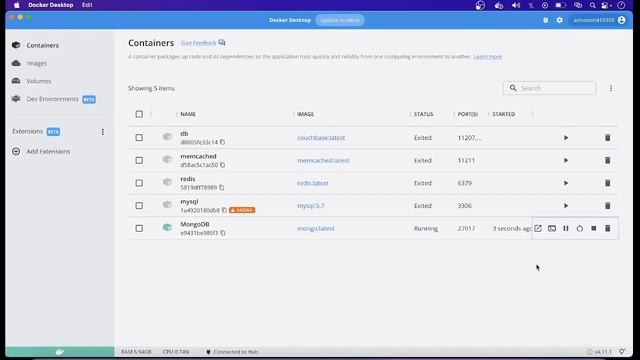Open Dev Environments in sidebar

coord(53,99)
